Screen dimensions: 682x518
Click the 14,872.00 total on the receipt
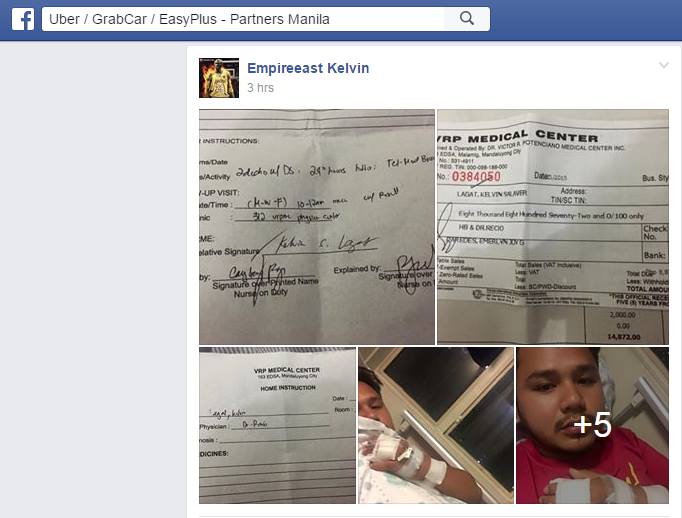pos(624,337)
